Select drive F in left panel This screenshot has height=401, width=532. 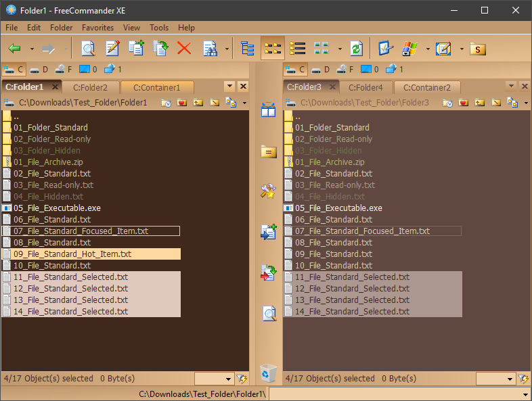click(64, 70)
